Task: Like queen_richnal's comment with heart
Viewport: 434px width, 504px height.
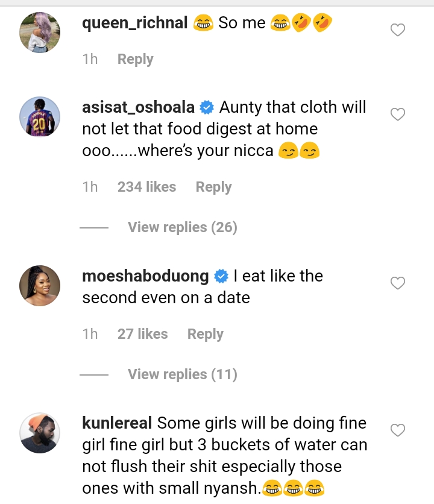Action: click(398, 30)
